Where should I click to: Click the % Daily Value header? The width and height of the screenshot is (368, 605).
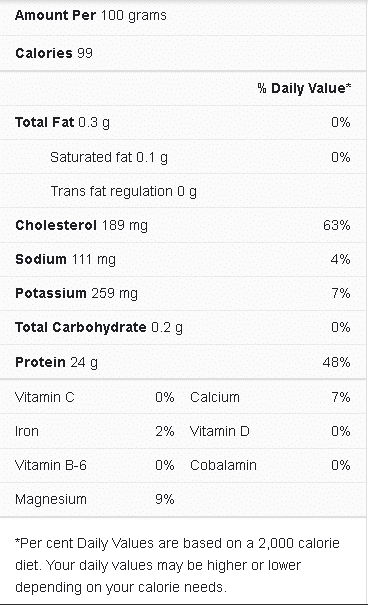coord(304,88)
